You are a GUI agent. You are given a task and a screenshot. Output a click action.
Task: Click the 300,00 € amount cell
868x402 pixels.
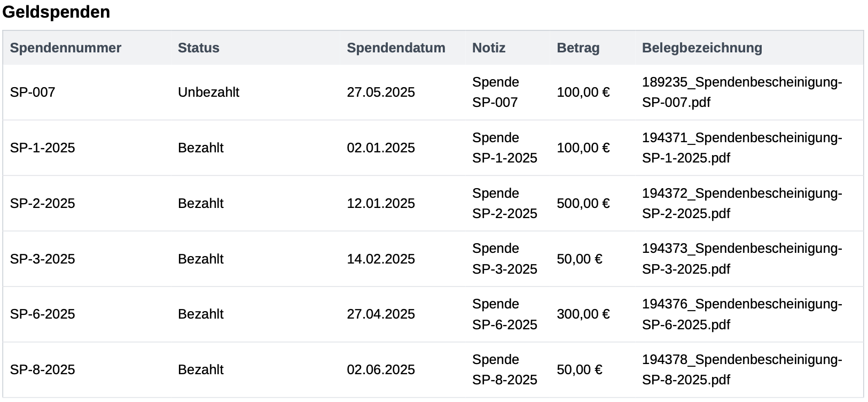[583, 314]
